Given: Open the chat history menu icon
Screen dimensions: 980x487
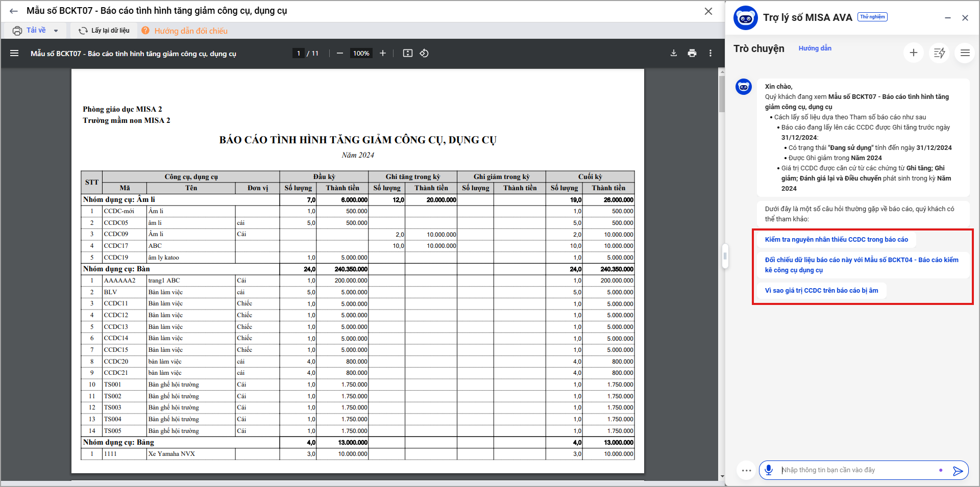Looking at the screenshot, I should pos(965,53).
